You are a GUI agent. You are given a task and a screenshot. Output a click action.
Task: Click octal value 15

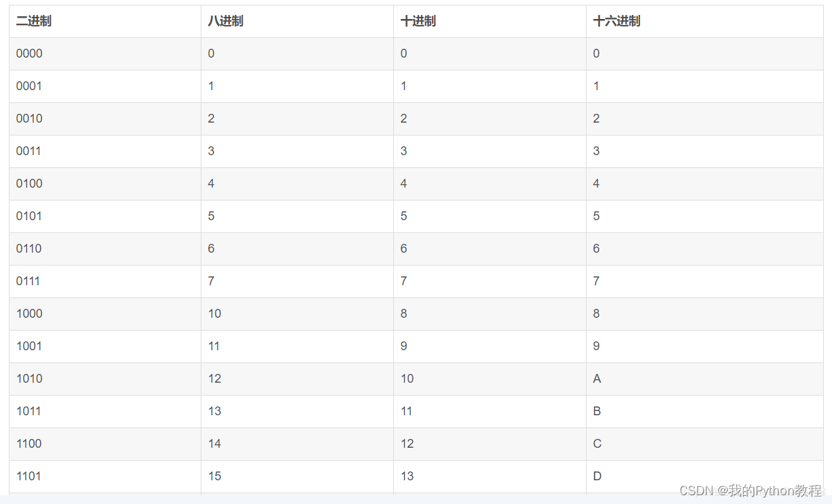pyautogui.click(x=215, y=476)
